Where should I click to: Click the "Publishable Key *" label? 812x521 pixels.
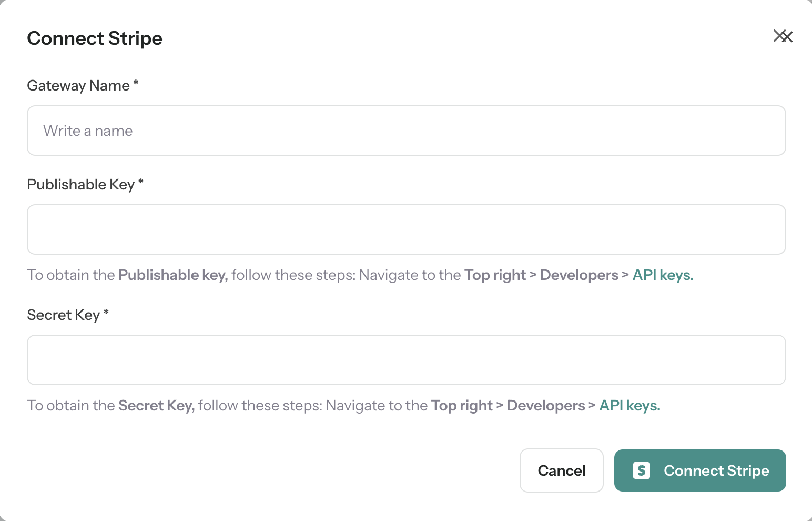(x=85, y=184)
